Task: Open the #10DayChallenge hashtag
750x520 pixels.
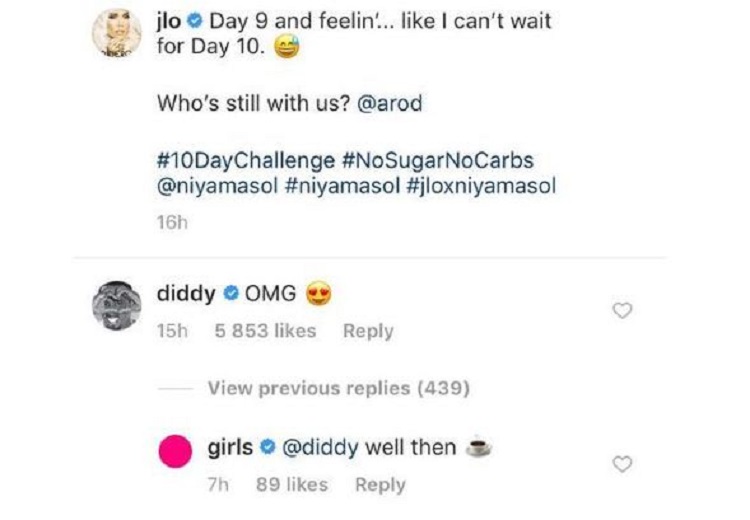Action: pos(245,161)
